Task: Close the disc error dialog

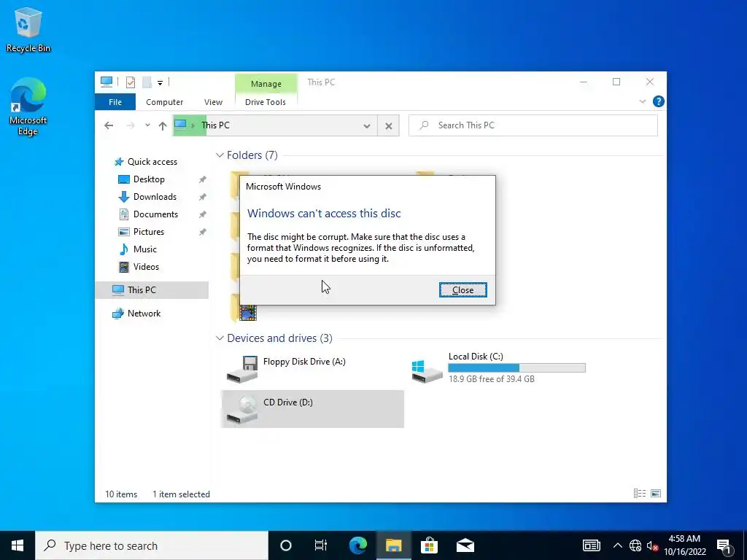Action: 463,290
